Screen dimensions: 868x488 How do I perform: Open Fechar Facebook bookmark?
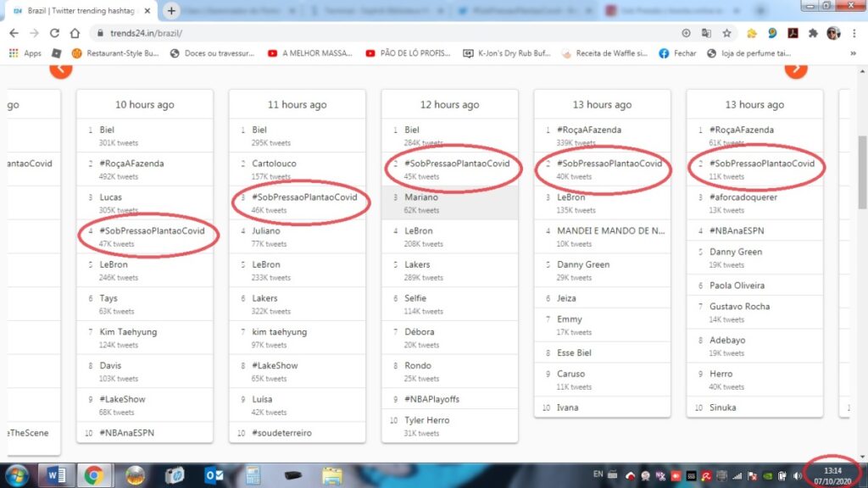pyautogui.click(x=677, y=53)
